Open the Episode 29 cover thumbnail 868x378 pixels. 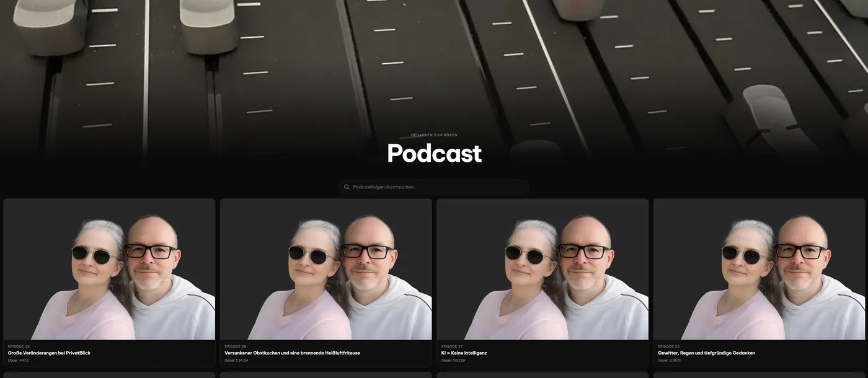(x=109, y=269)
